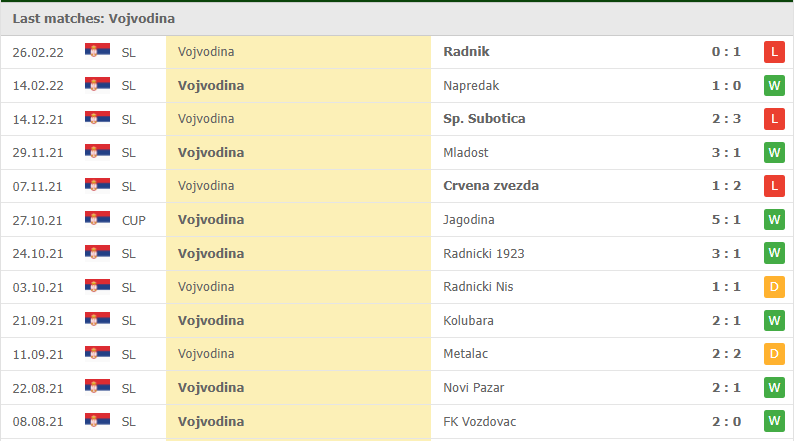The height and width of the screenshot is (441, 794).
Task: Click the Serbia flag on 11.09.21 row
Action: point(97,353)
